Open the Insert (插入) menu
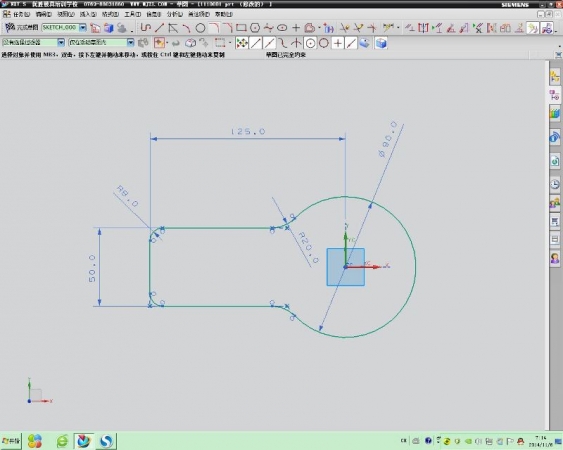 88,14
